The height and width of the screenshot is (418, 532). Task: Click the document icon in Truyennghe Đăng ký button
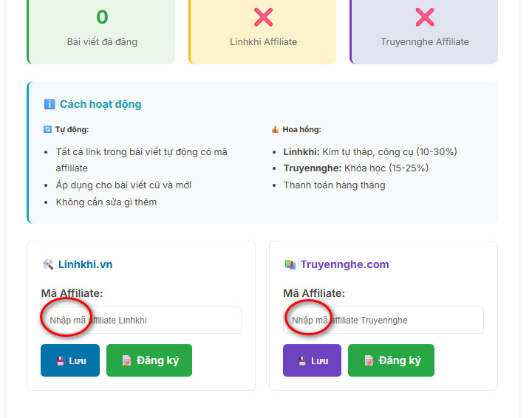tap(369, 360)
